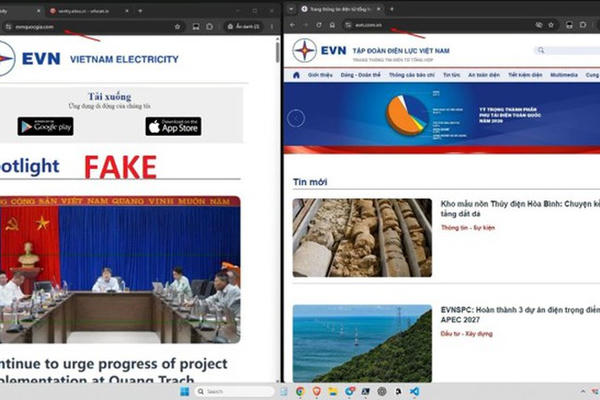600x400 pixels.
Task: Open the Hòa Bình hydropower core sample thumbnail
Action: coord(362,238)
